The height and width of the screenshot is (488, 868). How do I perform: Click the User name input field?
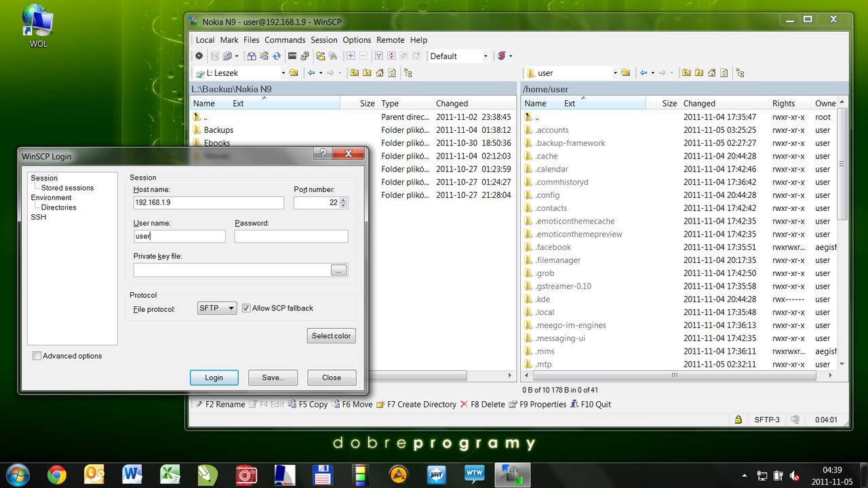coord(179,237)
